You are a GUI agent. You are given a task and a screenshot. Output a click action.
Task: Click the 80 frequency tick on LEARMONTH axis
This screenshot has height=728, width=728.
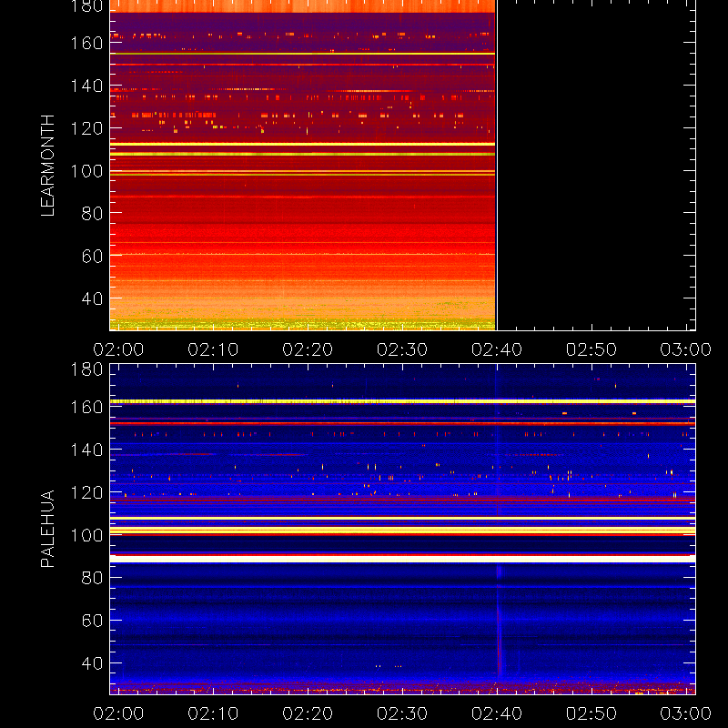click(x=92, y=214)
